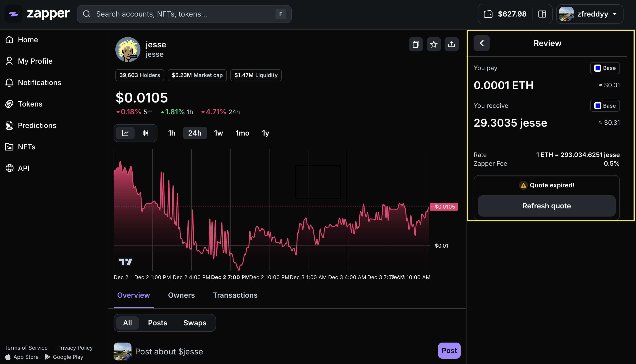Go back using the Review panel arrow
636x364 pixels.
[481, 43]
